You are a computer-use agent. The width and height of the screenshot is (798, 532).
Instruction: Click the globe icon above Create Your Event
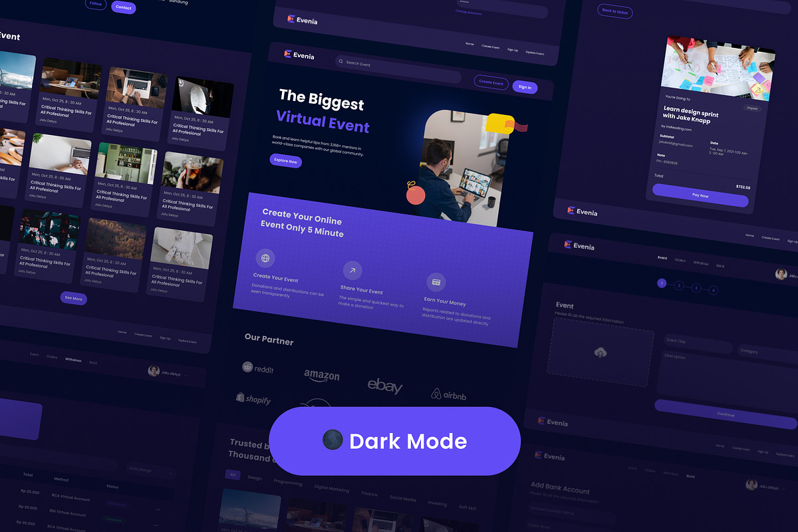pos(265,258)
